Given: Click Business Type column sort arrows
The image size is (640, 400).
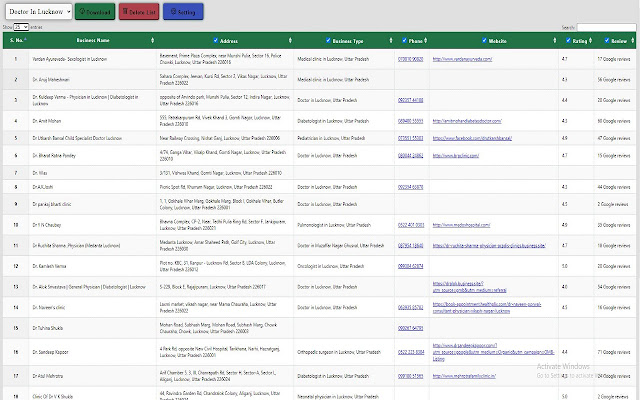Looking at the screenshot, I should (x=391, y=40).
